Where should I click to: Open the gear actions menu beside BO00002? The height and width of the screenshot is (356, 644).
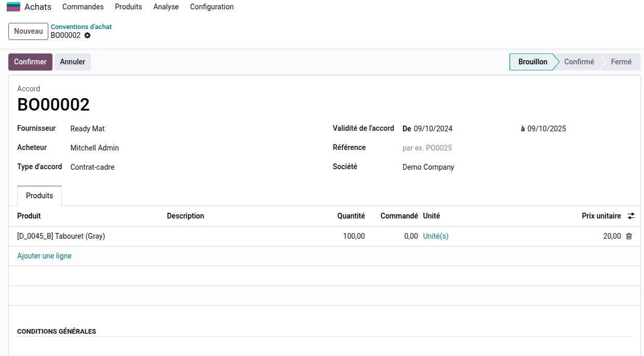tap(87, 35)
